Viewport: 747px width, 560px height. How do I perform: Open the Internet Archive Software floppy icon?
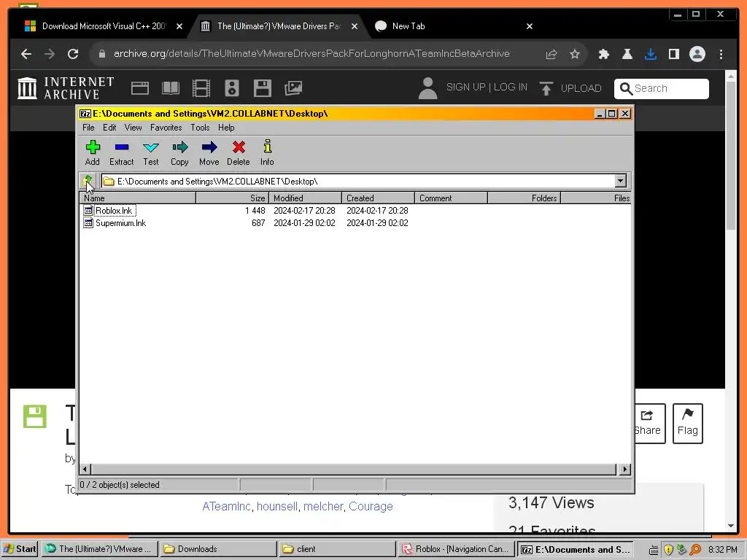(x=263, y=88)
